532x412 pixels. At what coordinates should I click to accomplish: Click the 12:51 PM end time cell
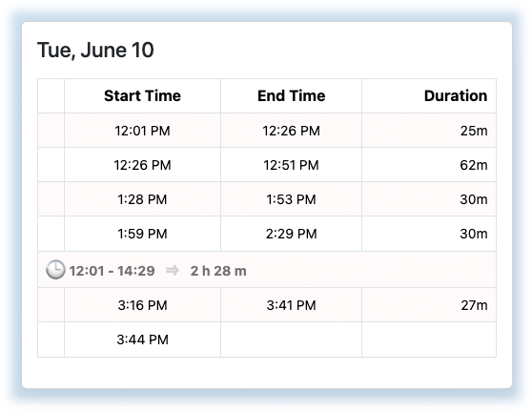tap(291, 165)
